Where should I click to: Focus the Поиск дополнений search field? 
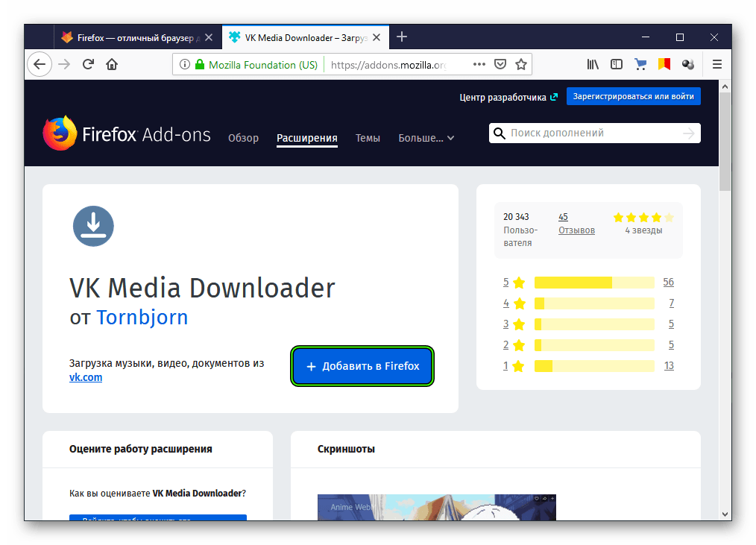coord(595,133)
